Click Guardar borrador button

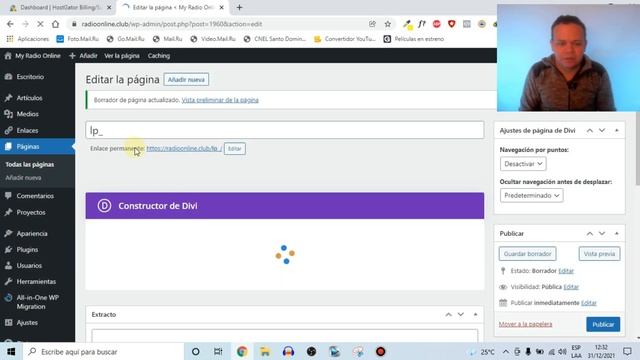click(x=527, y=254)
